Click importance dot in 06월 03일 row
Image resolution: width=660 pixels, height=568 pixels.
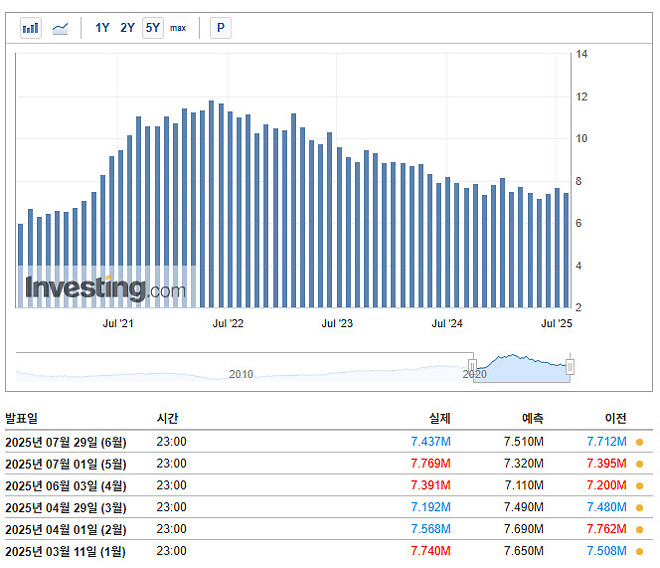(x=639, y=486)
